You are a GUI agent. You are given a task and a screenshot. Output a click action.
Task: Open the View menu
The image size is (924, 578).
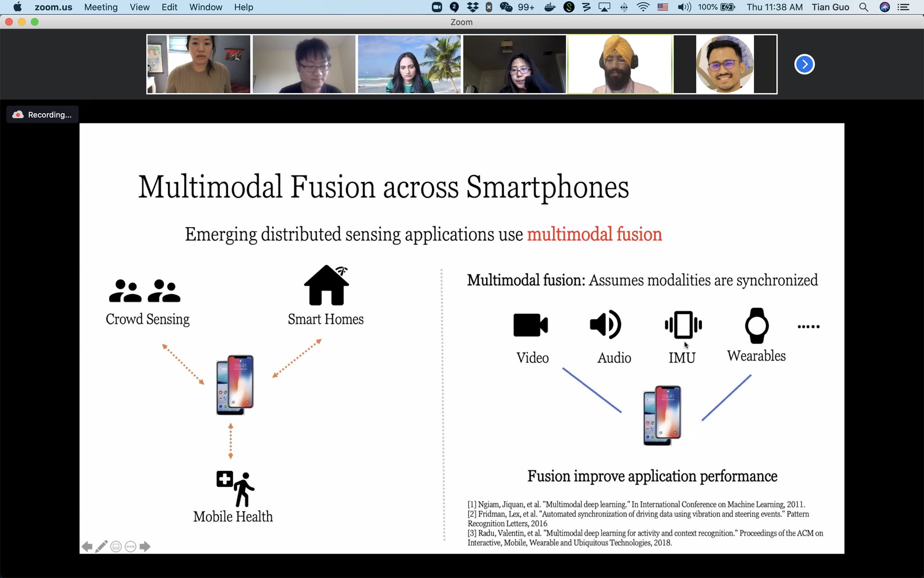139,7
